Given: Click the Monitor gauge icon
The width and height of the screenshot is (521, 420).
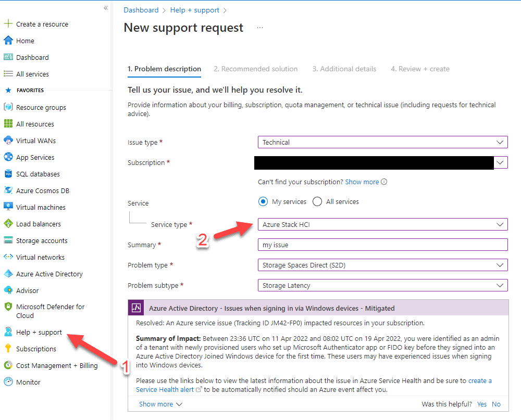Looking at the screenshot, I should click(8, 381).
